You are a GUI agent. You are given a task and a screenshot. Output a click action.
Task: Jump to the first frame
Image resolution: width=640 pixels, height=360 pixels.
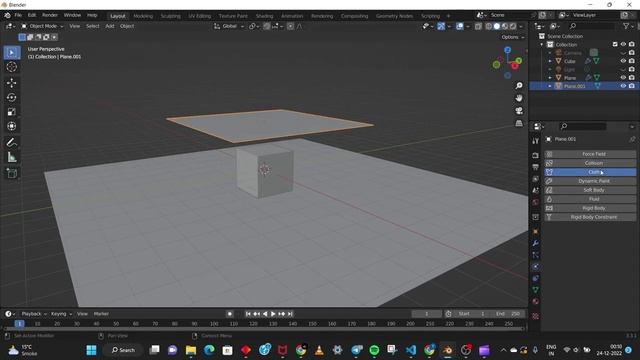(x=248, y=314)
